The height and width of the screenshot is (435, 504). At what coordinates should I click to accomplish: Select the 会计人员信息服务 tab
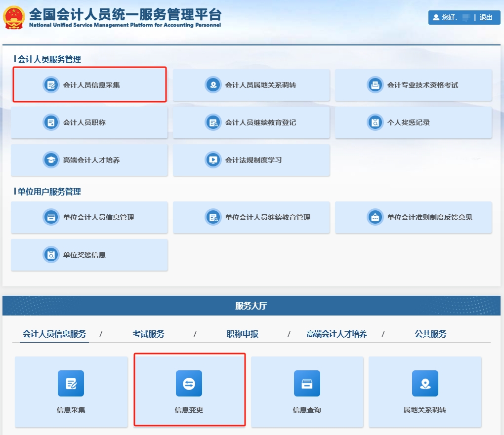click(54, 334)
